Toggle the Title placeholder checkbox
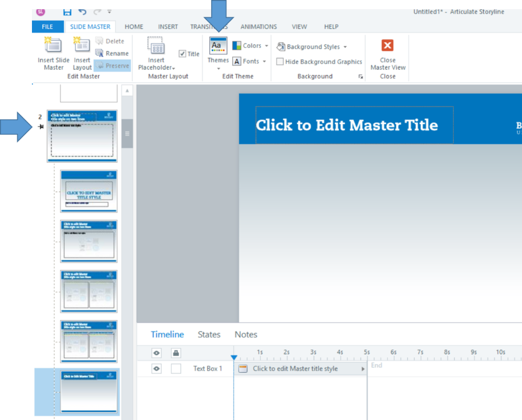Viewport: 522px width, 420px height. 183,54
